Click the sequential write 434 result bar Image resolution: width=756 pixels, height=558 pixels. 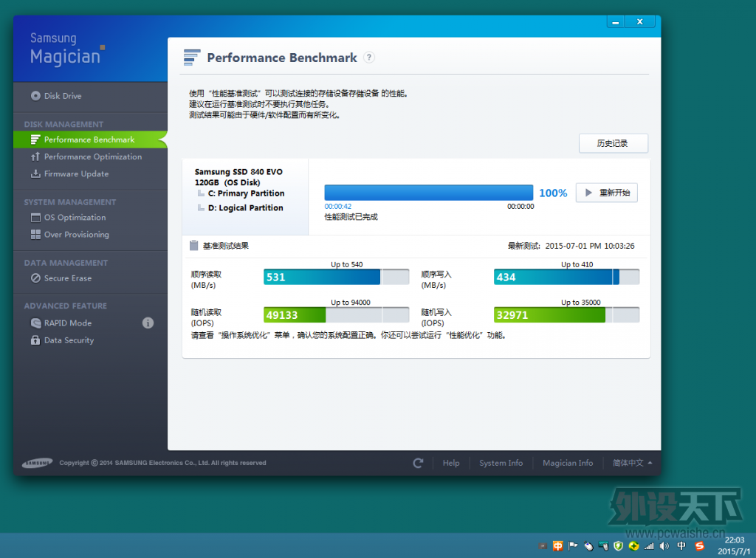(x=566, y=277)
